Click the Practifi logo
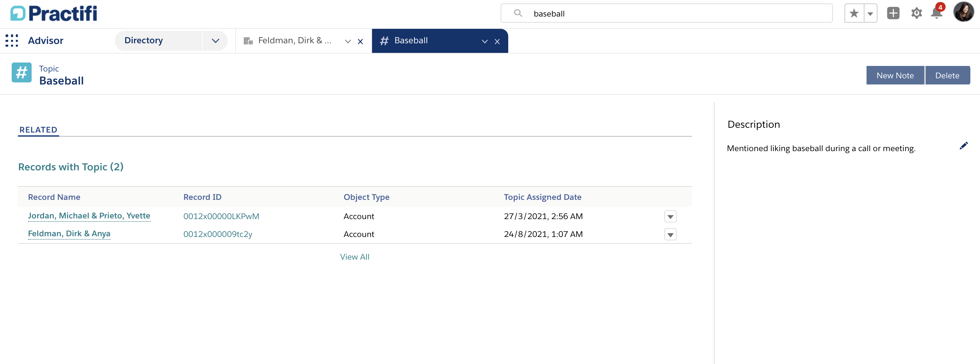Screen dimensions: 980x364 coord(54,13)
